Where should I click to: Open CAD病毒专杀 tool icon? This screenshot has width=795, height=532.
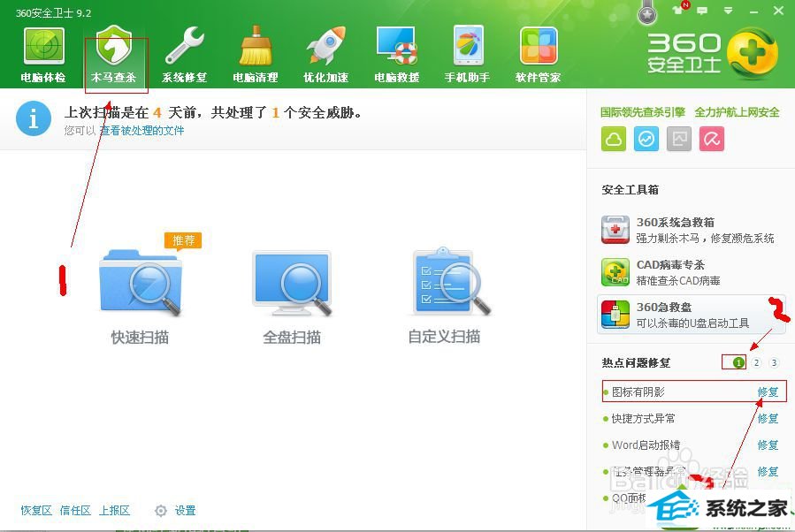(x=615, y=272)
